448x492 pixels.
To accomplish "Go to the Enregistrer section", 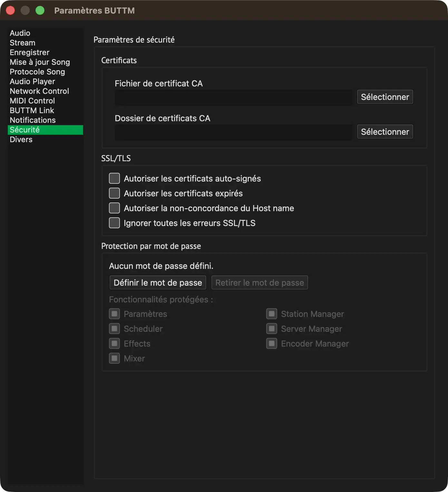I will pos(45,53).
